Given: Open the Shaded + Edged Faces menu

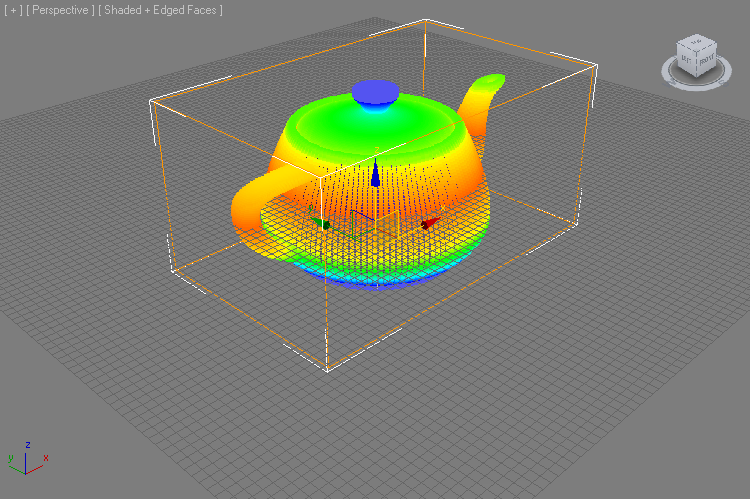Looking at the screenshot, I should (x=160, y=10).
